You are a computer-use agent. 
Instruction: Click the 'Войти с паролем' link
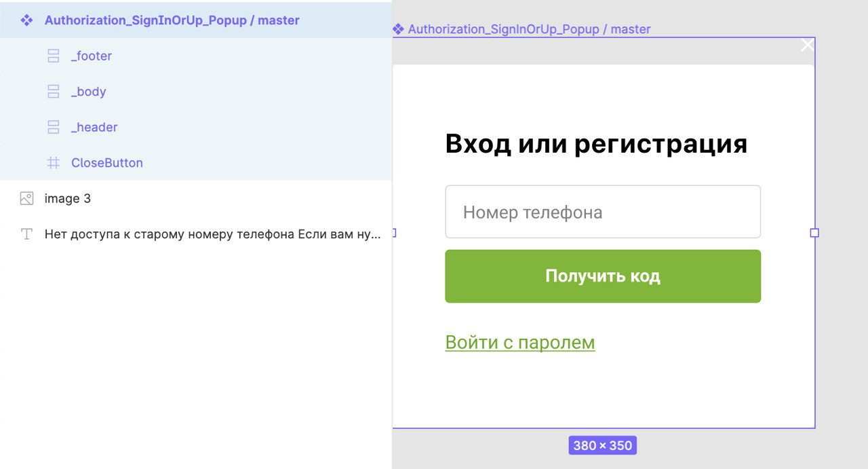(x=520, y=343)
